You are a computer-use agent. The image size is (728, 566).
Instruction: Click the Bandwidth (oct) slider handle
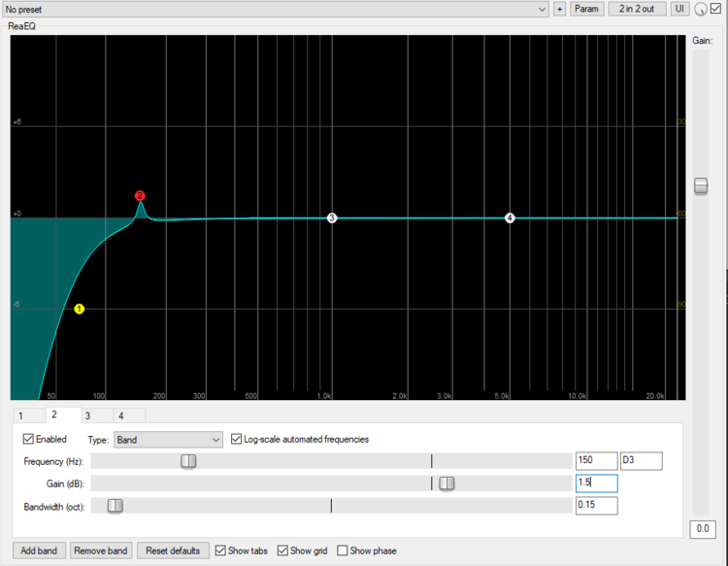point(116,506)
